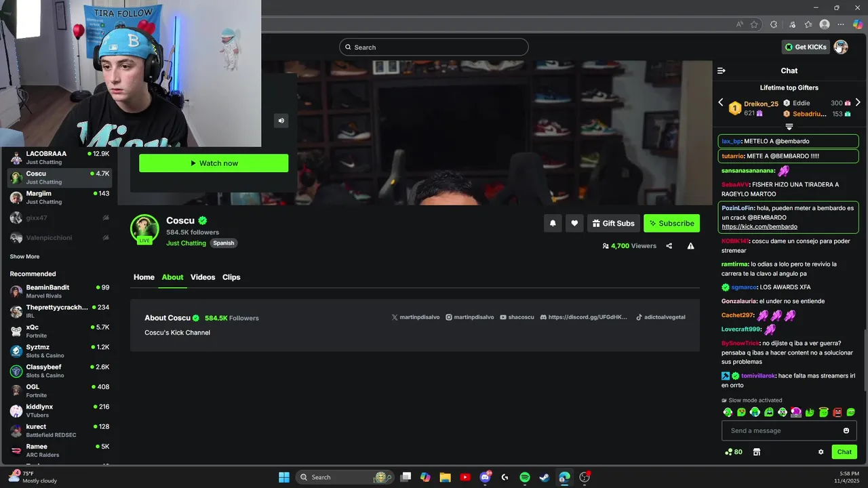This screenshot has height=488, width=868.
Task: Click the notification bell for Coscu
Action: click(553, 223)
